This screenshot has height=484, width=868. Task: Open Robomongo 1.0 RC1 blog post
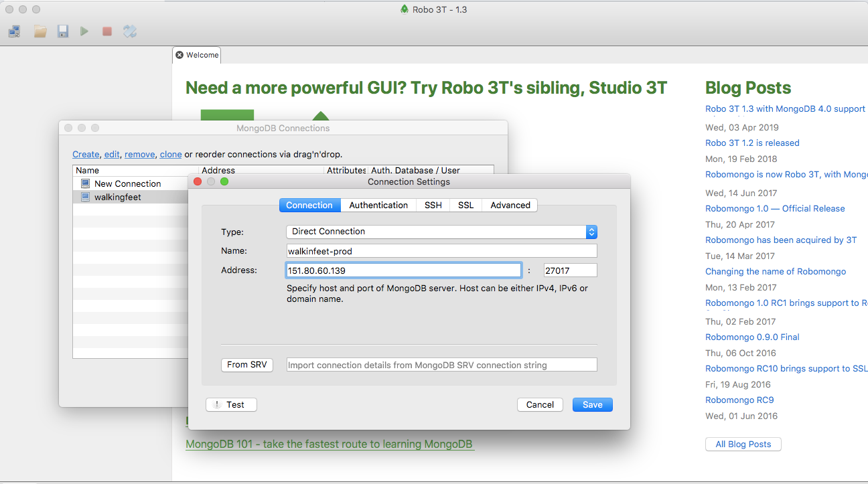tap(786, 303)
